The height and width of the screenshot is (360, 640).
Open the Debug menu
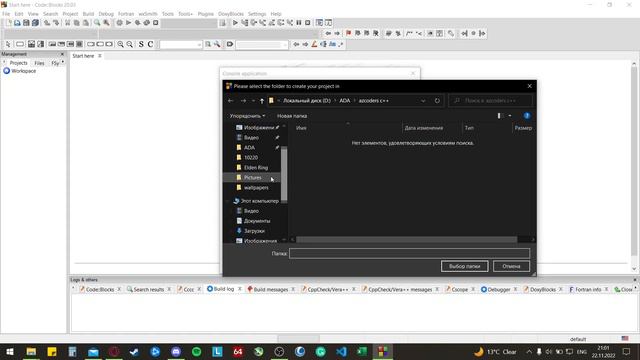(106, 14)
